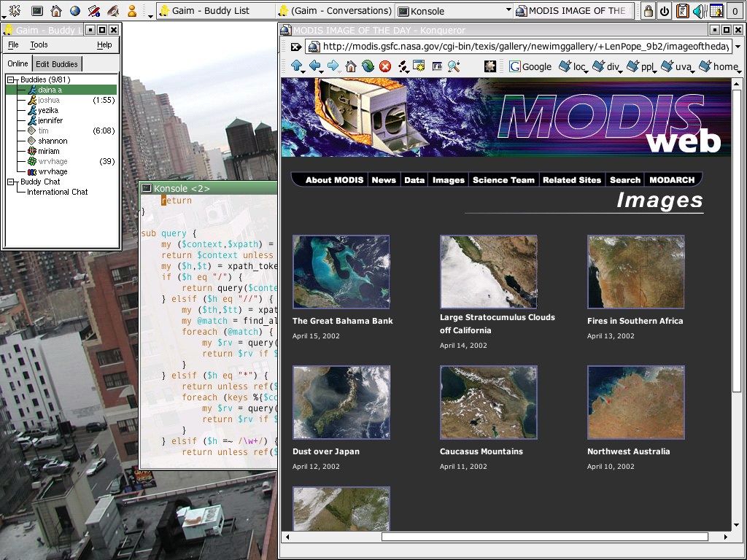Open the KDE K menu
Viewport: 747px width, 560px height.
coord(15,10)
